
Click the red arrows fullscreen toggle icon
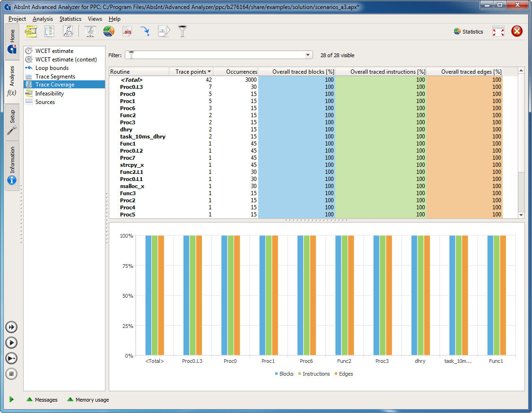498,31
